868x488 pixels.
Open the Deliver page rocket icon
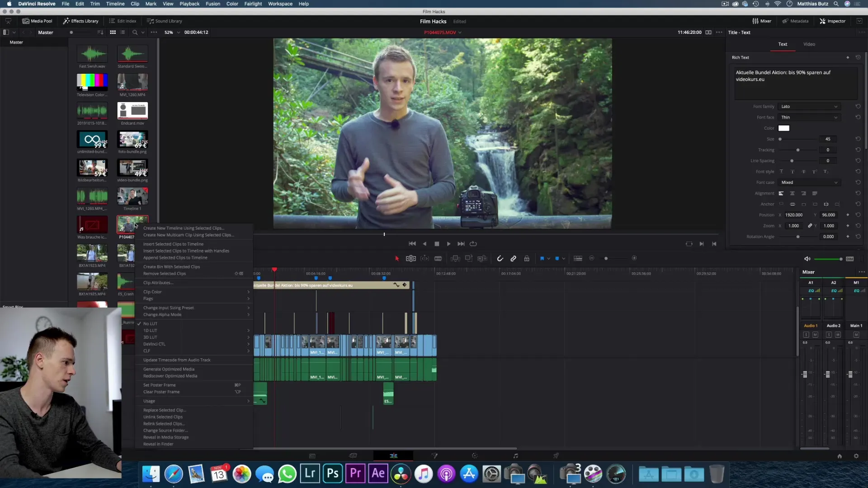tap(556, 456)
